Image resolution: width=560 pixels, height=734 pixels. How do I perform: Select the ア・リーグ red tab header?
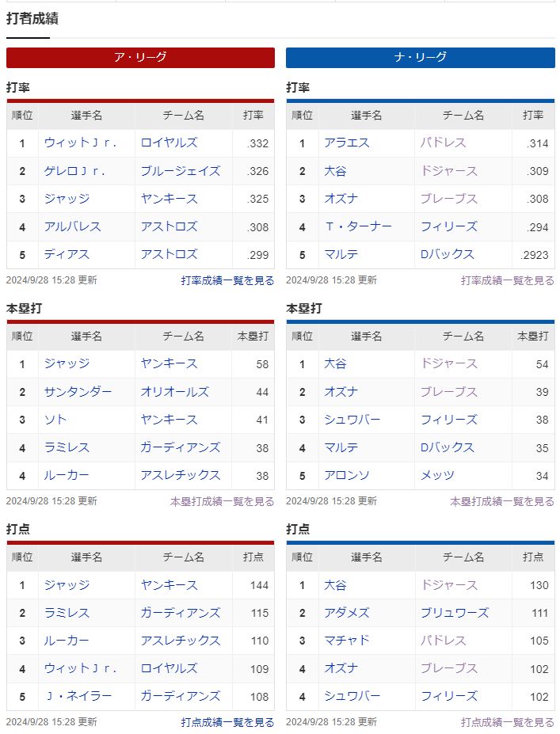[140, 58]
